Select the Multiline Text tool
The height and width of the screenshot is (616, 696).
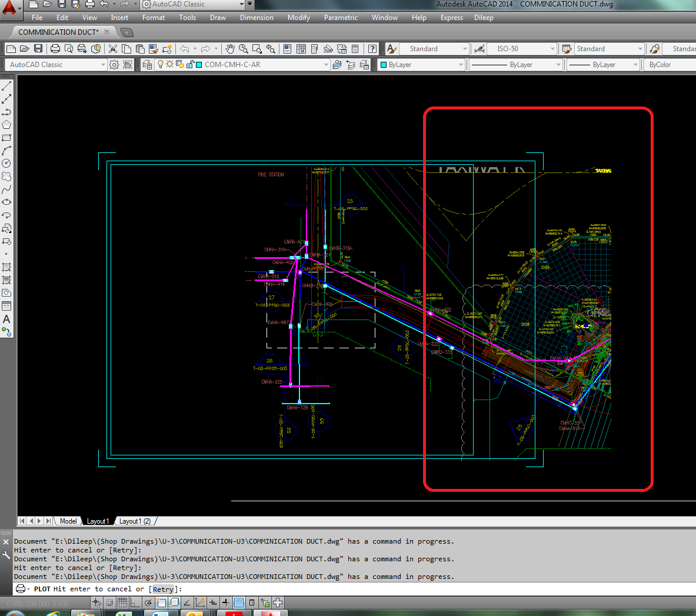(x=7, y=318)
